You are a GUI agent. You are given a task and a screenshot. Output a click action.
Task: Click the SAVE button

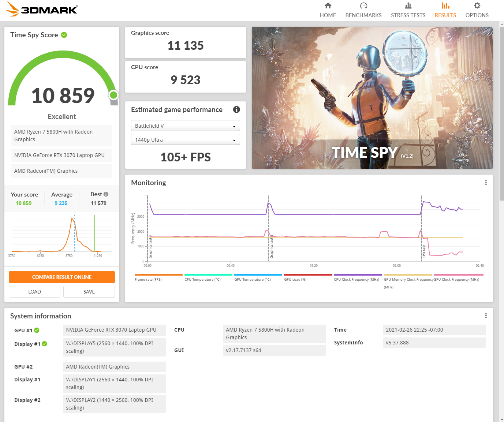tap(89, 292)
